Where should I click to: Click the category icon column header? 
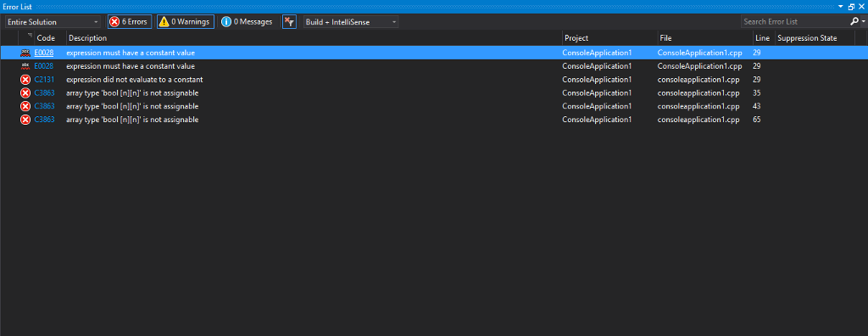click(26, 38)
